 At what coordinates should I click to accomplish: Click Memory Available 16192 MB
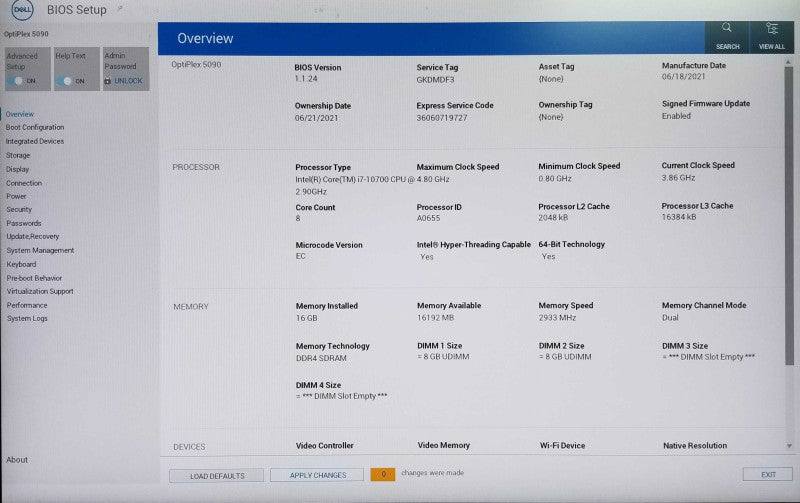(x=435, y=317)
